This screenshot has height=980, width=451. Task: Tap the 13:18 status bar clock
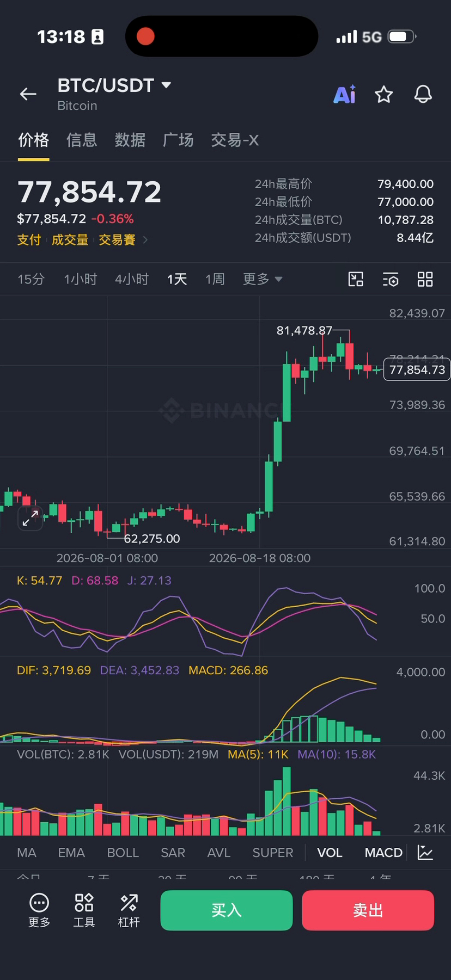(x=61, y=36)
